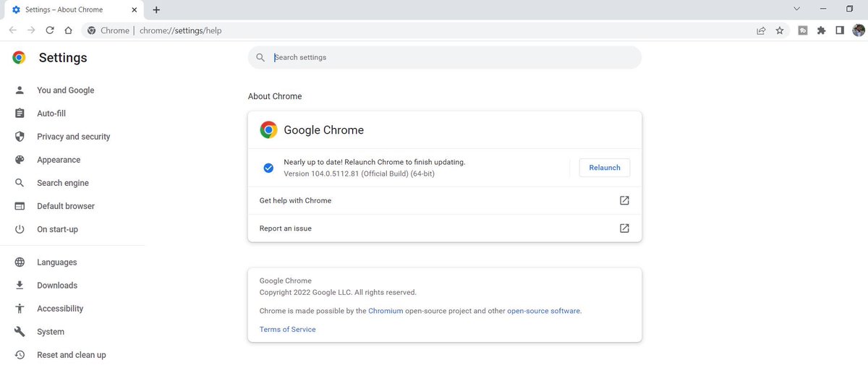Select Default browser in sidebar
The height and width of the screenshot is (368, 868).
click(66, 206)
